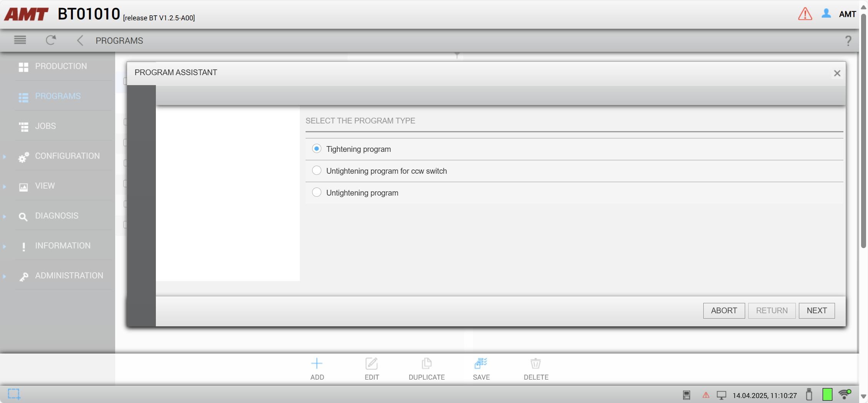Click the release BT V1.2.5-A00 text
Viewport: 868px width, 403px height.
159,18
